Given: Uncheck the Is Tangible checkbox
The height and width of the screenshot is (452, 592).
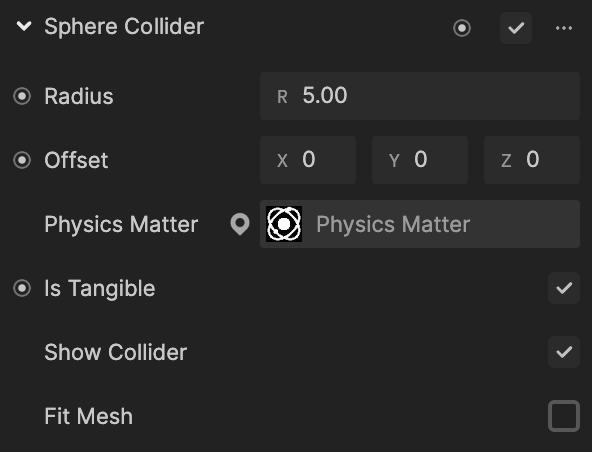Looking at the screenshot, I should [564, 288].
